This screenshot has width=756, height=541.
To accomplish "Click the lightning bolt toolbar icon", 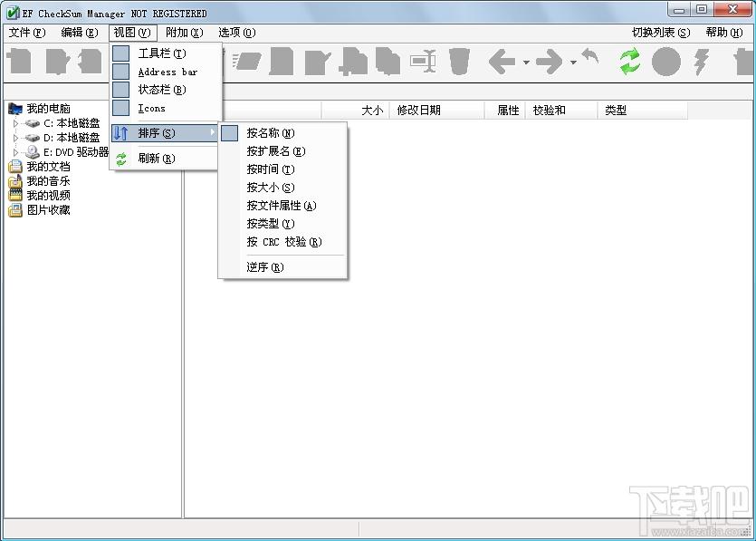I will tap(702, 62).
